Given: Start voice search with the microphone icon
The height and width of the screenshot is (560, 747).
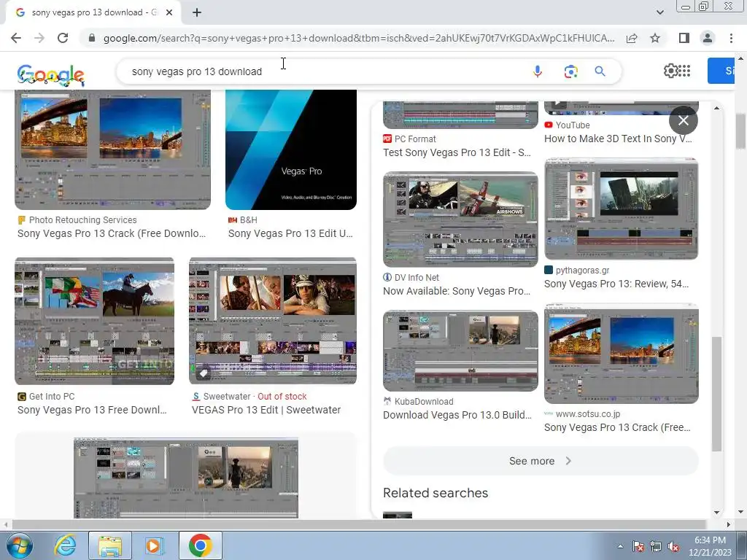Looking at the screenshot, I should click(x=538, y=71).
